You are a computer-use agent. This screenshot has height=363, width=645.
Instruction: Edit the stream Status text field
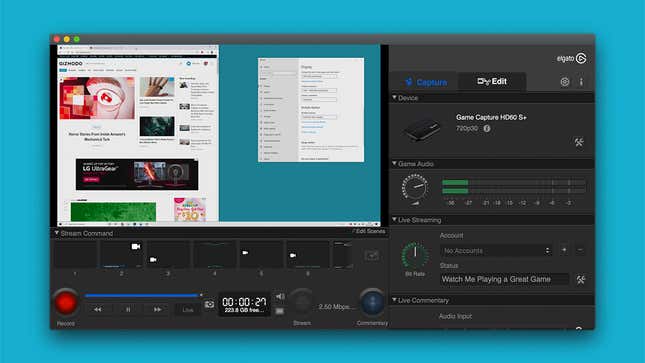click(x=504, y=279)
